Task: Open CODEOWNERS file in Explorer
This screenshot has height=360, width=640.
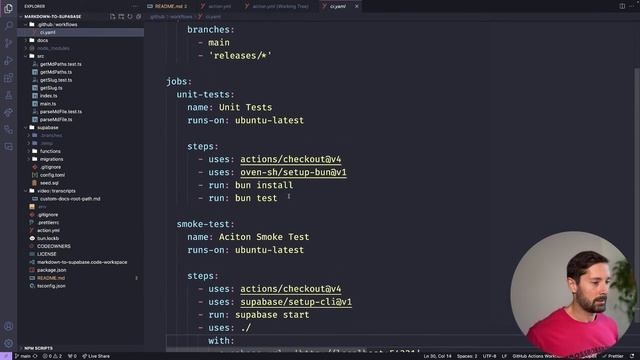Action: coord(53,246)
